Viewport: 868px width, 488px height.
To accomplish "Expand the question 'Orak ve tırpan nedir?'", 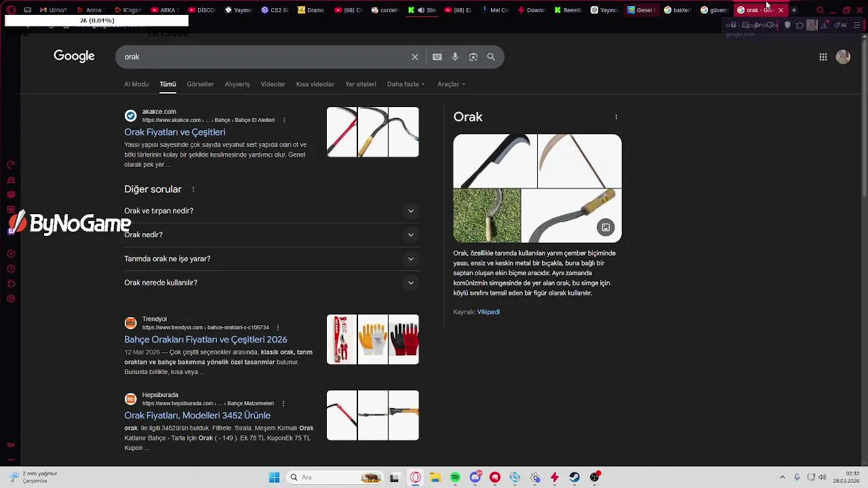I will coord(271,211).
